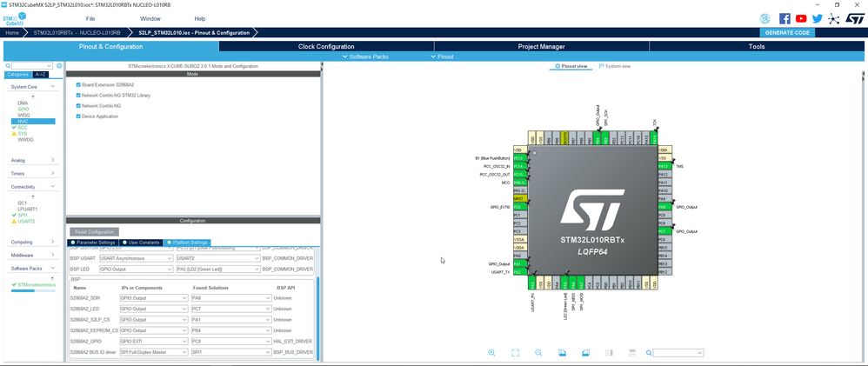Click the 10-year anniversary badge icon

765,18
